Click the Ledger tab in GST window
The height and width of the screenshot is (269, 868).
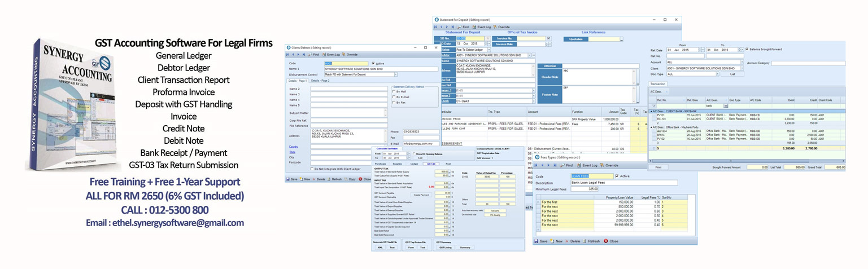click(x=414, y=164)
